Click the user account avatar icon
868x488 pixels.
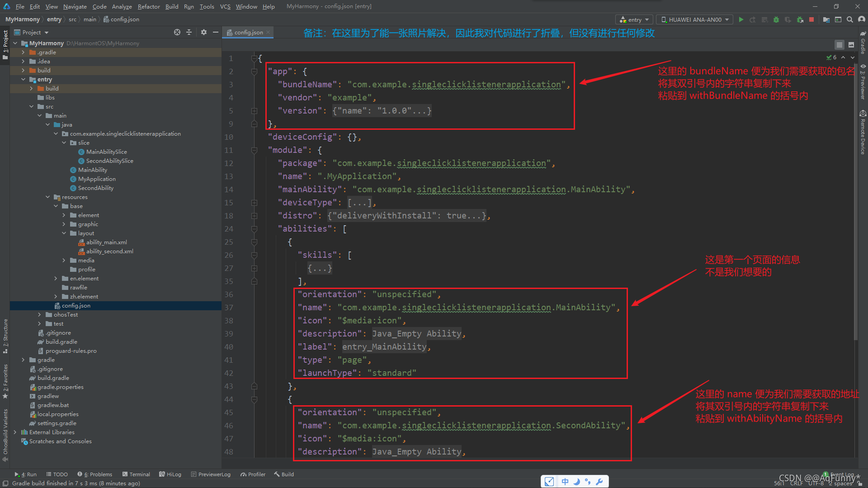tap(862, 19)
